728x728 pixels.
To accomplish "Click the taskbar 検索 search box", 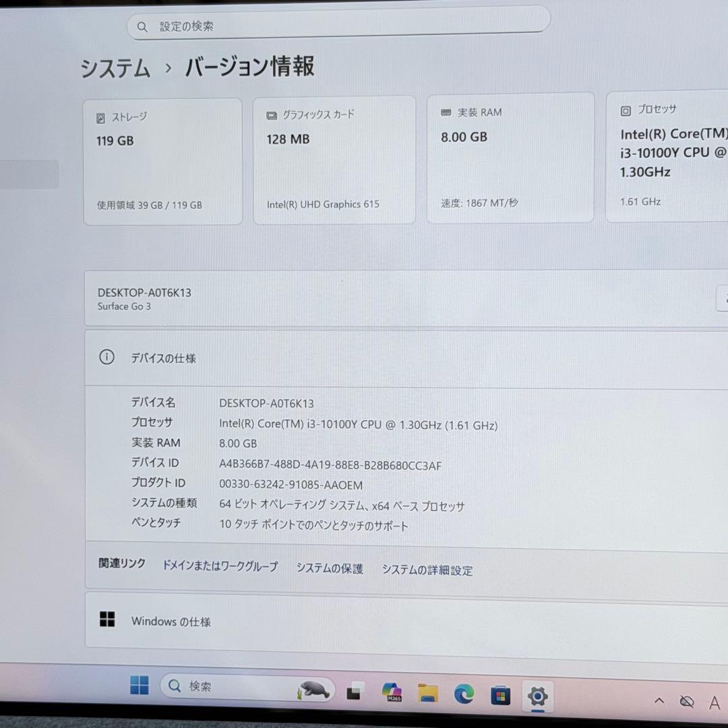I will click(x=247, y=688).
